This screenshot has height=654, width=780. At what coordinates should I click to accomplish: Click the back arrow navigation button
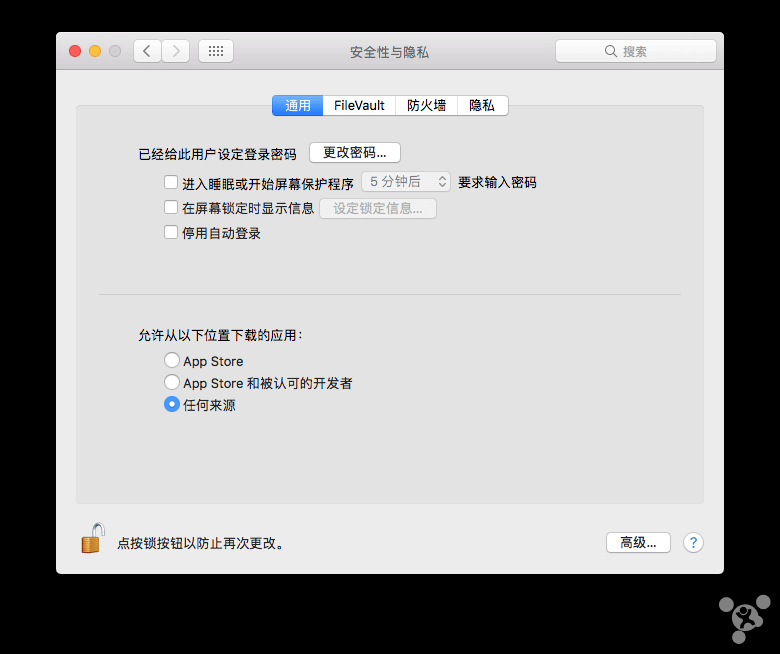tap(147, 51)
